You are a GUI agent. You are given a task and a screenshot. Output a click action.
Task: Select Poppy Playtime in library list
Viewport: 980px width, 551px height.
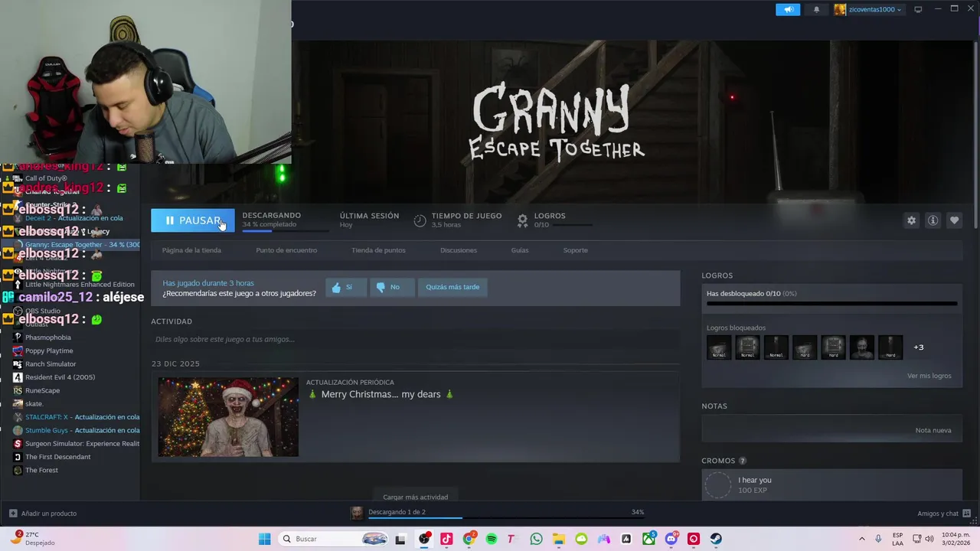coord(49,350)
